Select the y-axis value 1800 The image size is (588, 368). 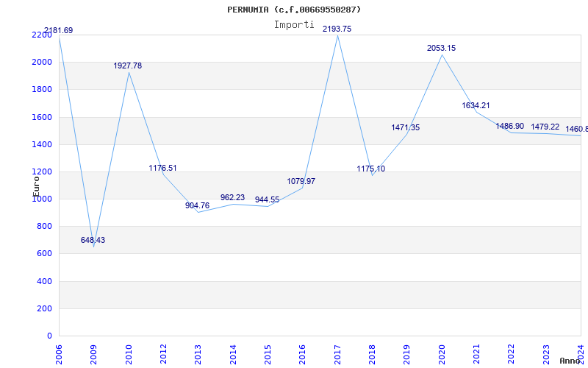coord(42,89)
